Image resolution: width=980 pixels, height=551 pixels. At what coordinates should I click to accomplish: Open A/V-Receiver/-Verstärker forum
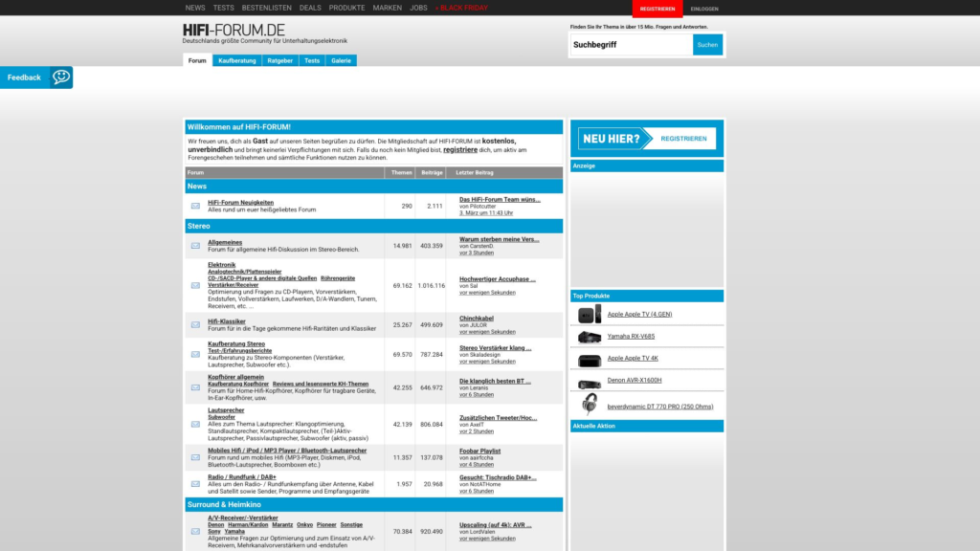tap(242, 518)
